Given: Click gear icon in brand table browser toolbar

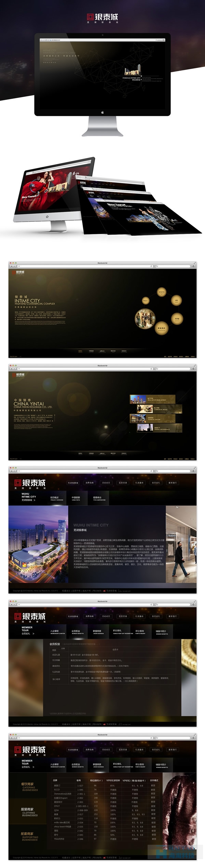Looking at the screenshot, I should pos(193,738).
